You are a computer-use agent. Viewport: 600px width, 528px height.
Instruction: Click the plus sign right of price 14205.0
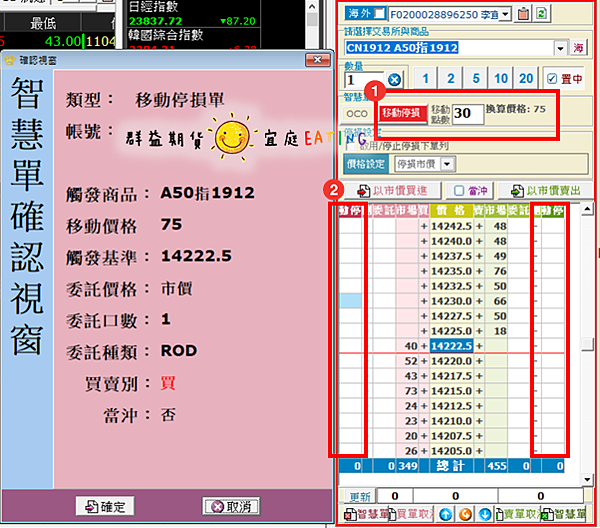479,451
